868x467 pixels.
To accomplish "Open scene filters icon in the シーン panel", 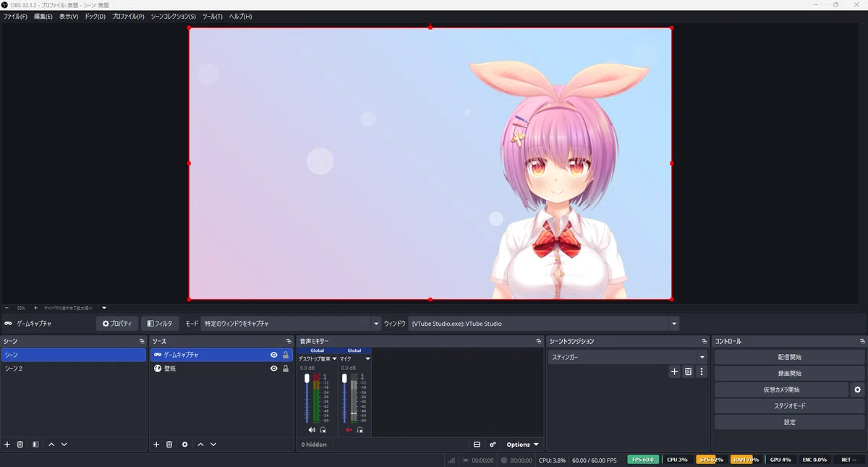I will [x=35, y=445].
